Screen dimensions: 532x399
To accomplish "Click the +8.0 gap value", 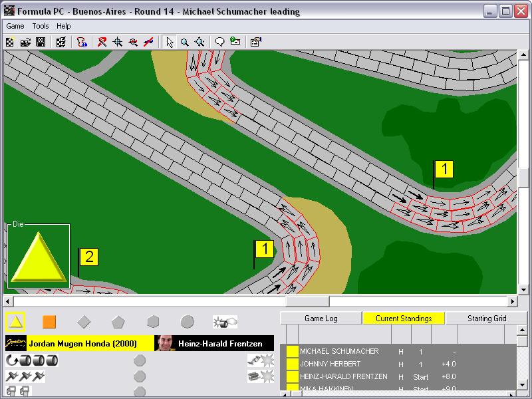I will coord(449,376).
